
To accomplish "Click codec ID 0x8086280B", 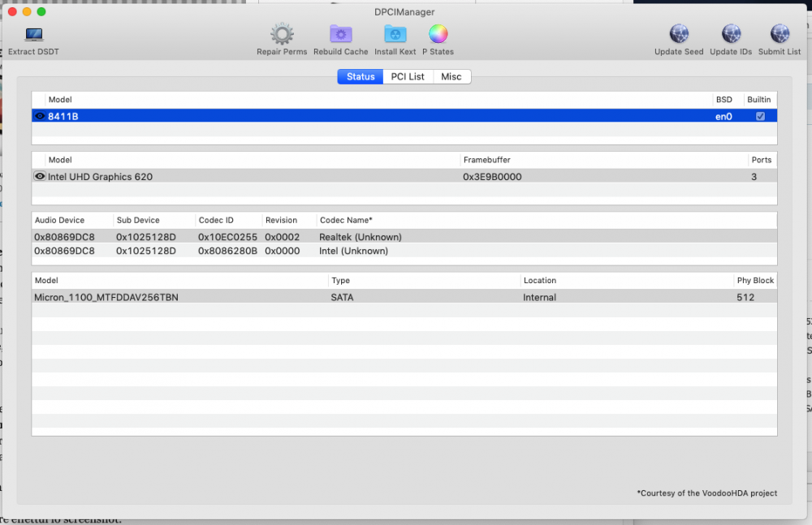I will [227, 251].
